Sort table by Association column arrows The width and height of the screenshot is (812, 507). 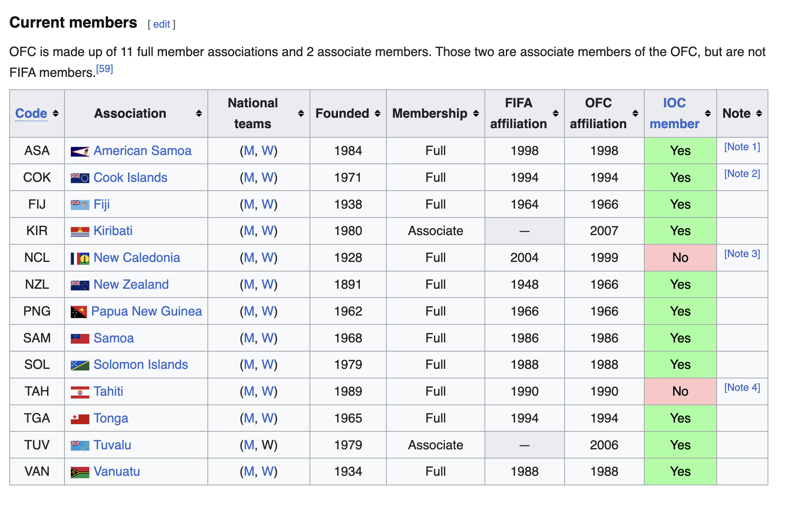pos(199,114)
